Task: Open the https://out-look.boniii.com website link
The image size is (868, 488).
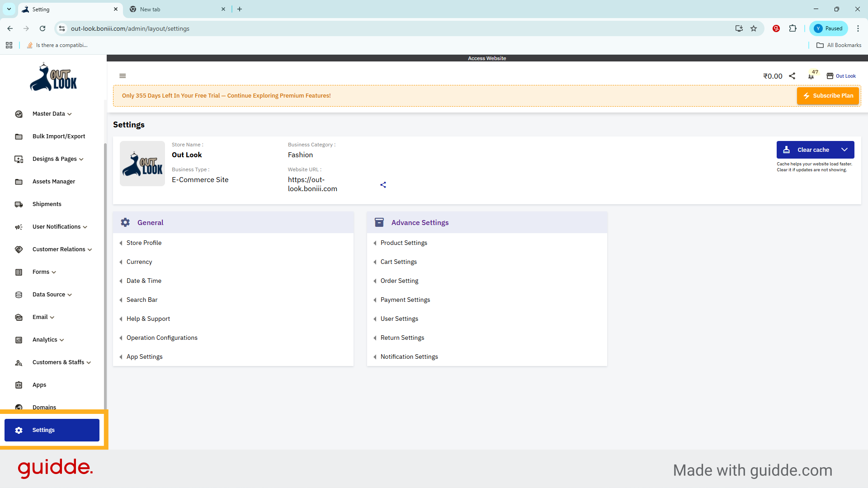Action: pyautogui.click(x=312, y=184)
